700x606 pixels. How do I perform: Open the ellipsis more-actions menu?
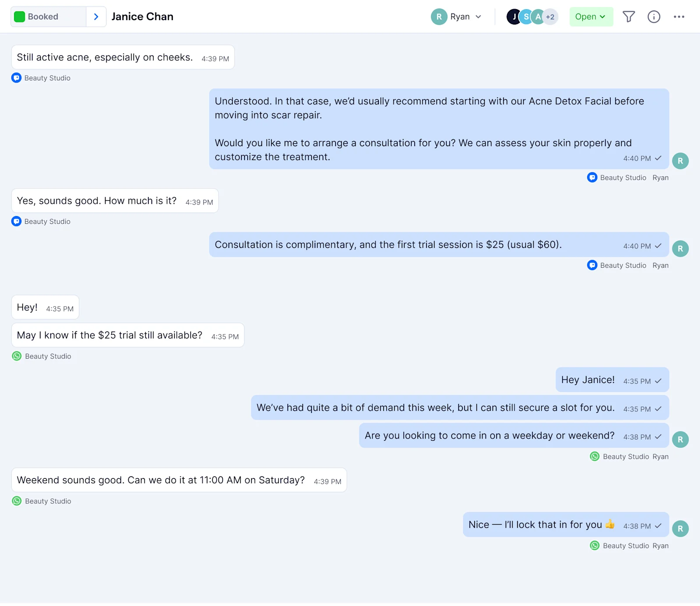[679, 17]
